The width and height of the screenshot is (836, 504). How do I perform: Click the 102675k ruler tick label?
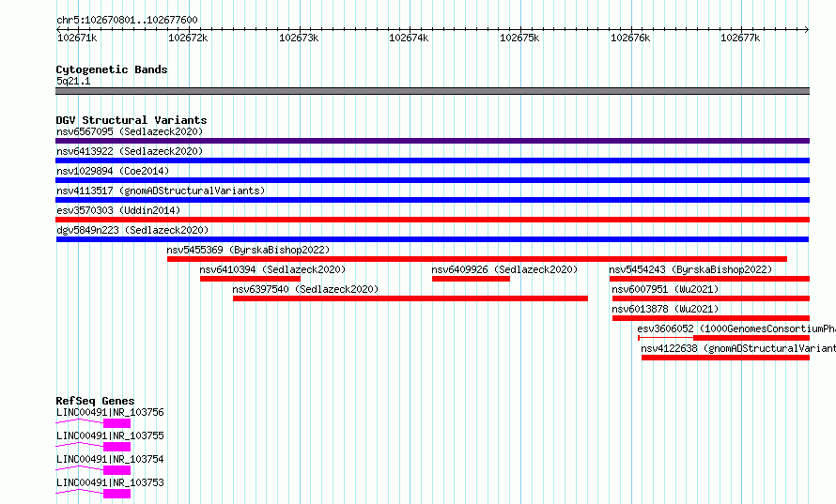[x=519, y=38]
